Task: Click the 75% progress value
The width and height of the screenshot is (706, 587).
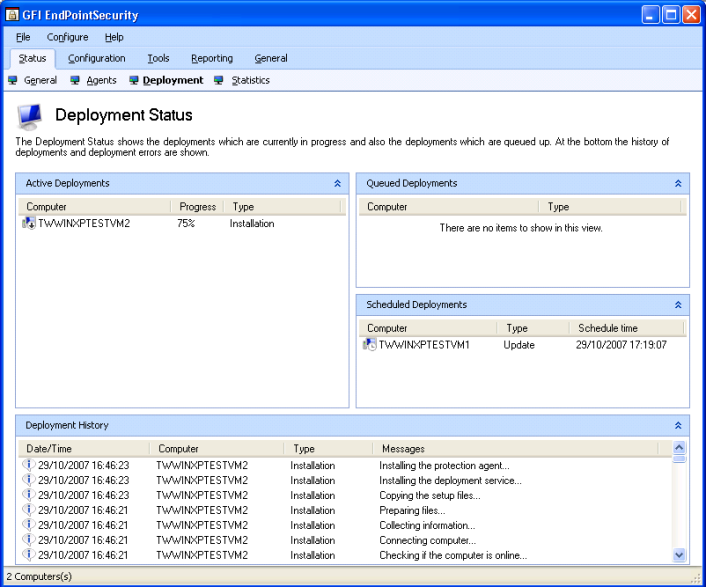Action: point(186,223)
